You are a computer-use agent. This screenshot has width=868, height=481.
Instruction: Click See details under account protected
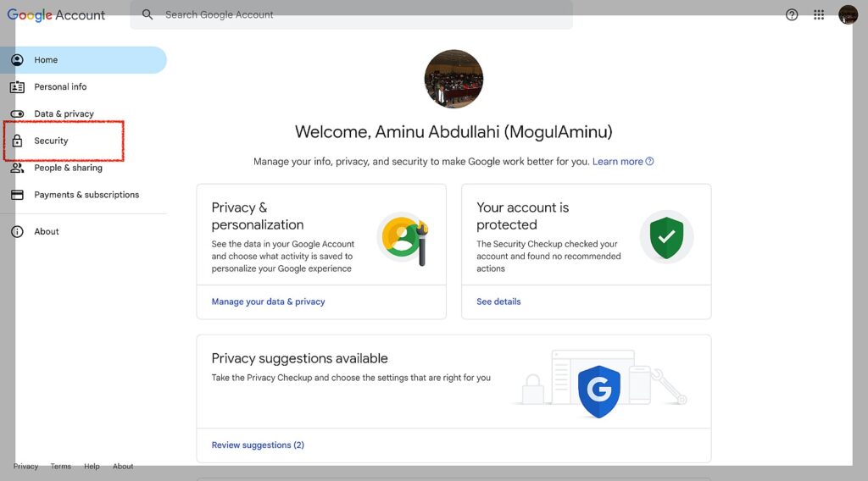(498, 301)
